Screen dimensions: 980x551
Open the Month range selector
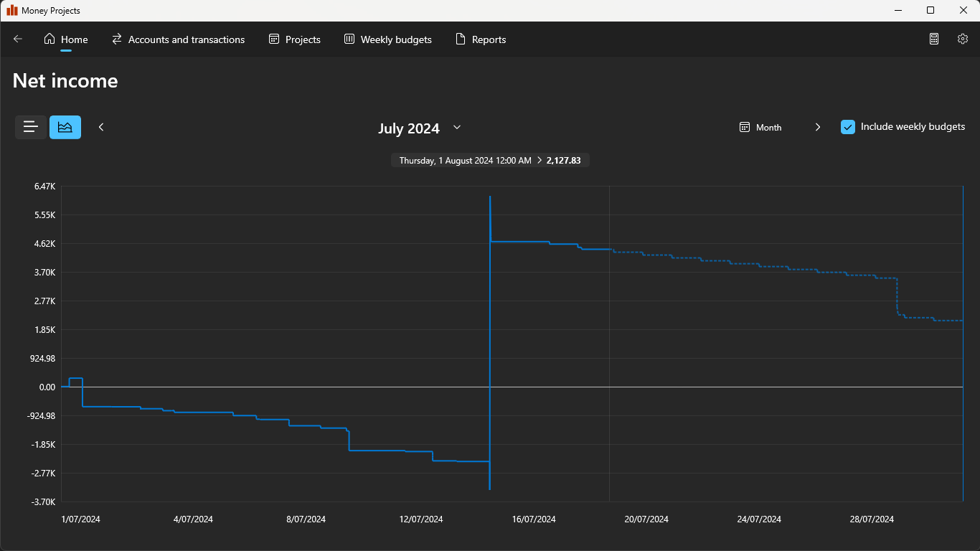click(760, 127)
